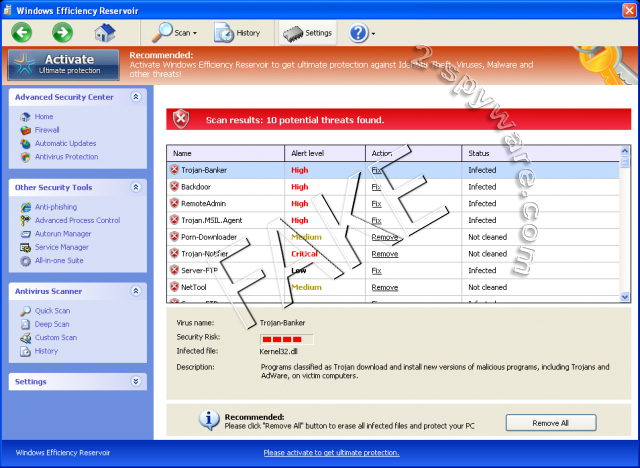Viewport: 640px width, 468px height.
Task: Select the Trojan.MSIL.Agent row
Action: tap(393, 220)
